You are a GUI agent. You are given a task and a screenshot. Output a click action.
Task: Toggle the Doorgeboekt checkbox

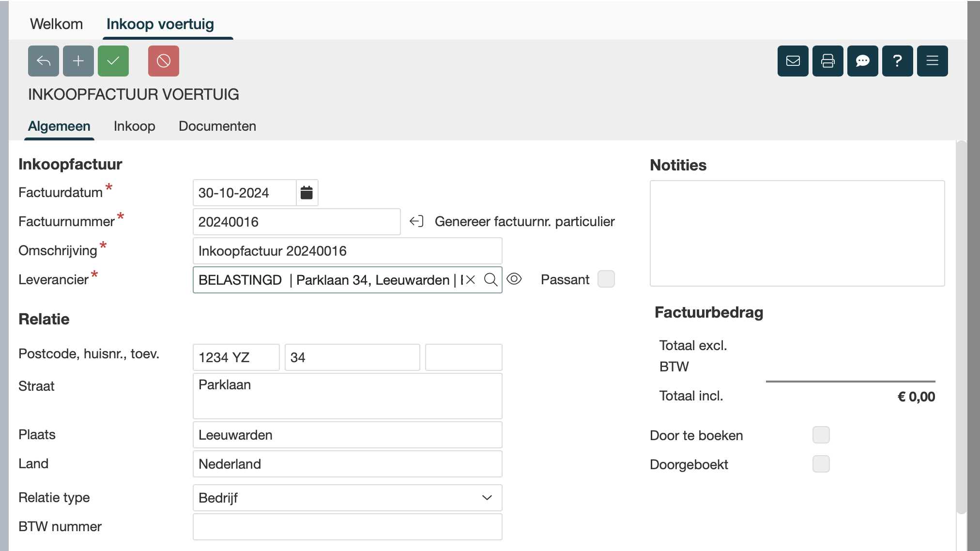click(821, 464)
